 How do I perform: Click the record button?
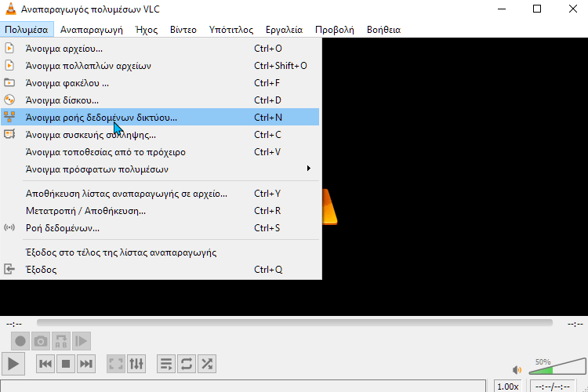[x=20, y=341]
